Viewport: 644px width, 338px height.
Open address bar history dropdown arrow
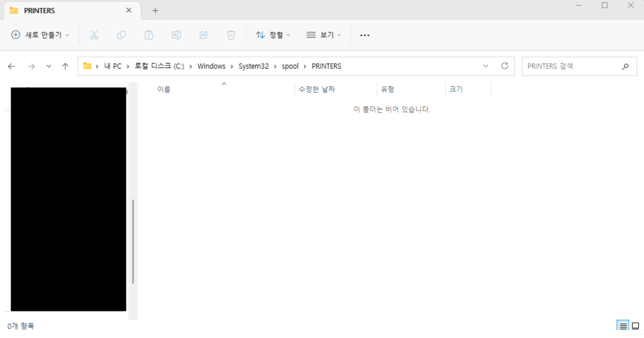point(486,66)
